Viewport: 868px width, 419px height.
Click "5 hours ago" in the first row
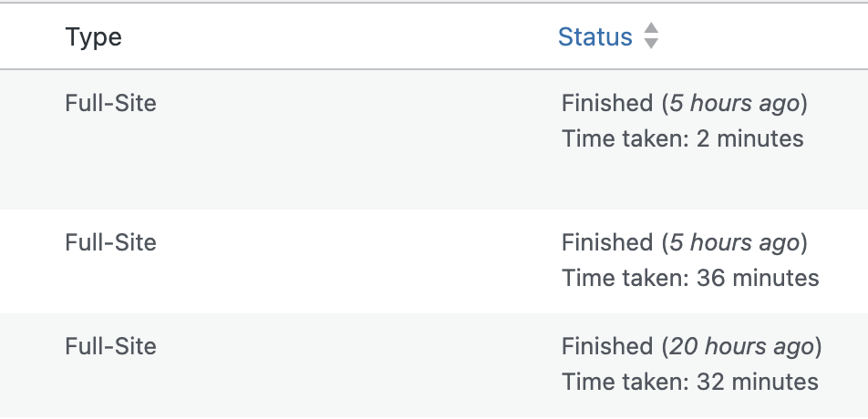734,103
